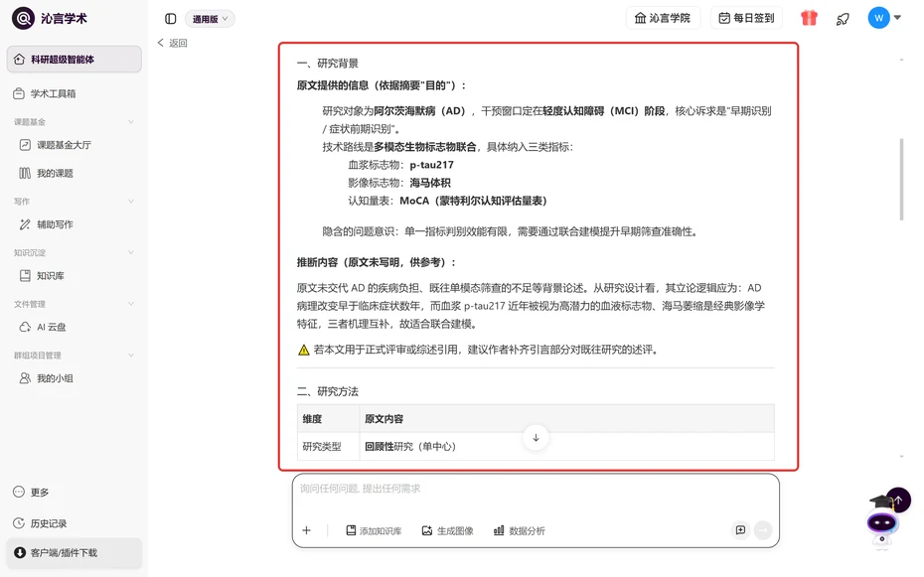
Task: Click the person icon beside 我的小组
Action: tap(25, 378)
